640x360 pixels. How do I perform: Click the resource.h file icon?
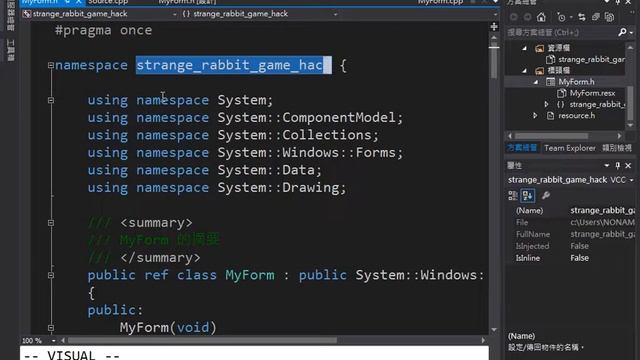(550, 116)
